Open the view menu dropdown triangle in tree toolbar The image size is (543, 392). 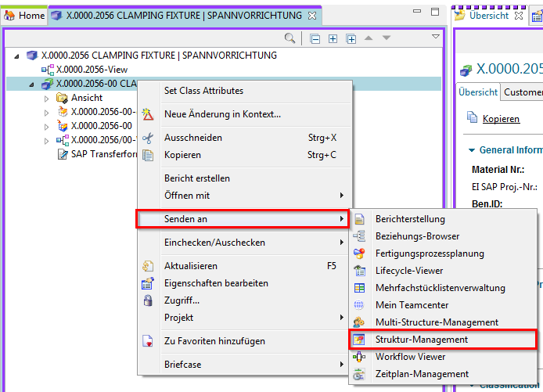coord(436,37)
